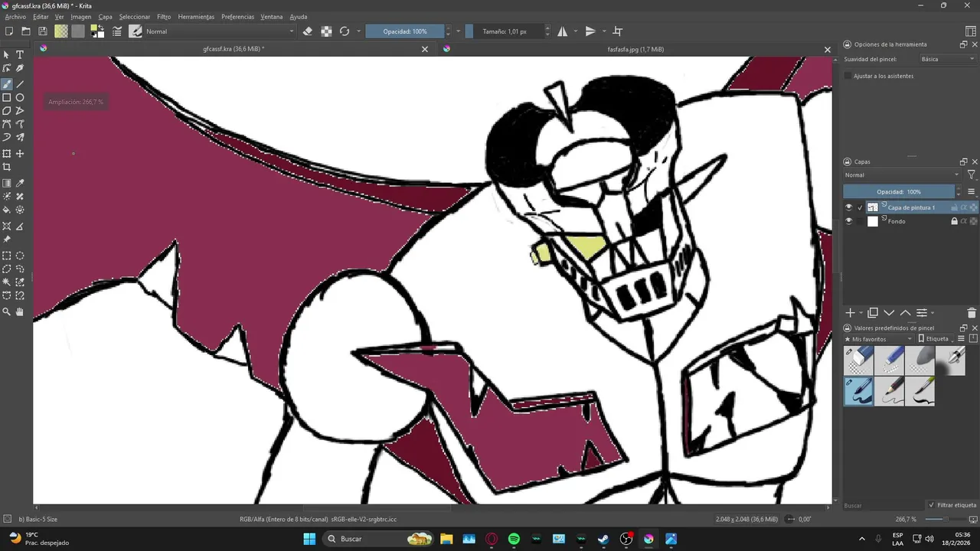
Task: Open the Suavizado del pincel Básica dropdown
Action: click(x=947, y=59)
